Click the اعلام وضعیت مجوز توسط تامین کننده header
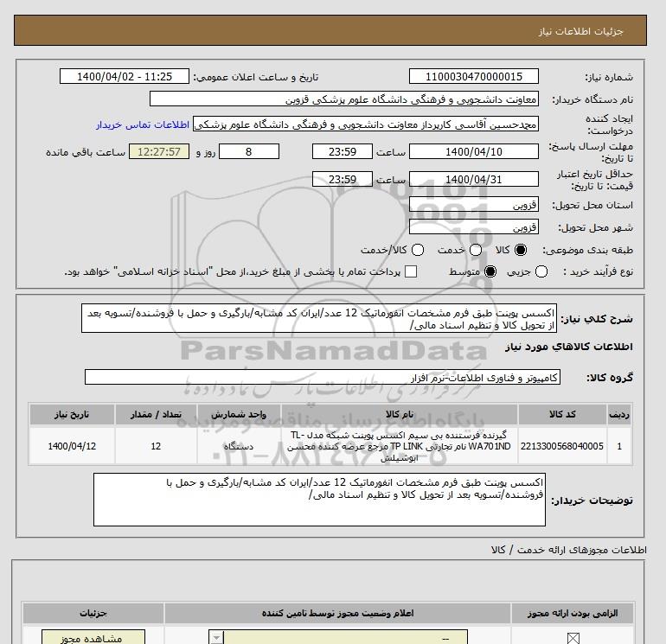Image resolution: width=666 pixels, height=644 pixels. (x=337, y=613)
